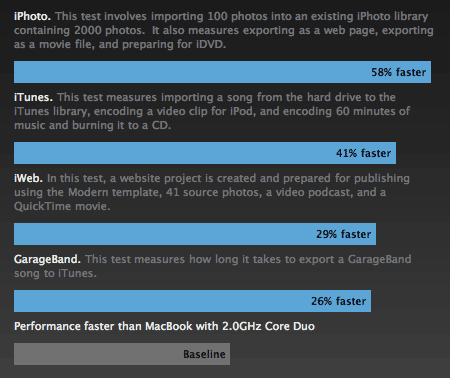Click the iTunes test description paragraph

[212, 111]
